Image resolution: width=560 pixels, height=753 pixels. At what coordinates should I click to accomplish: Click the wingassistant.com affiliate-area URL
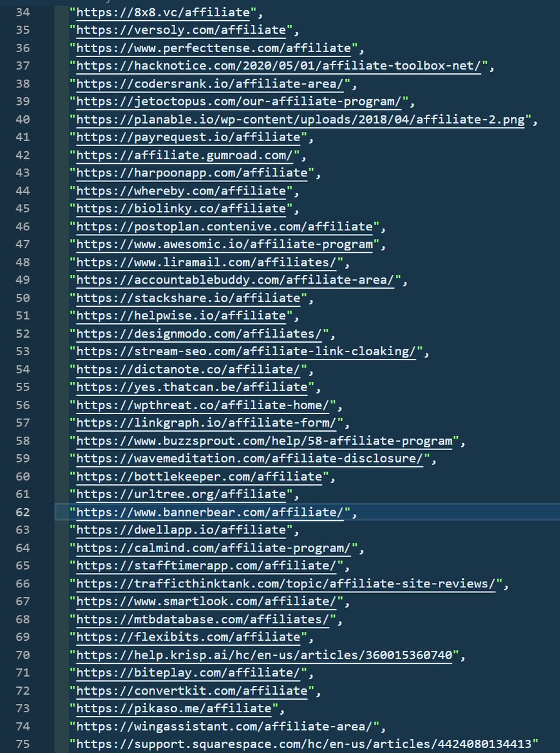coord(225,727)
